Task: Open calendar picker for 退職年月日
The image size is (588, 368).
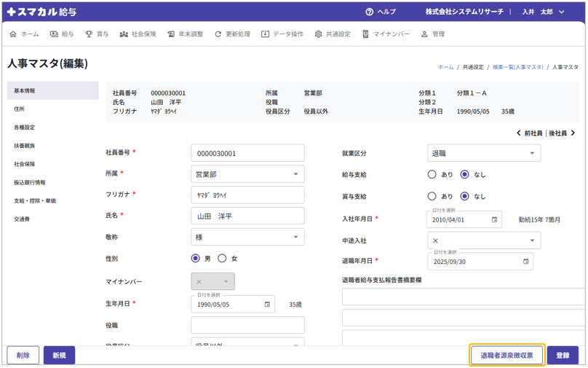Action: [525, 262]
